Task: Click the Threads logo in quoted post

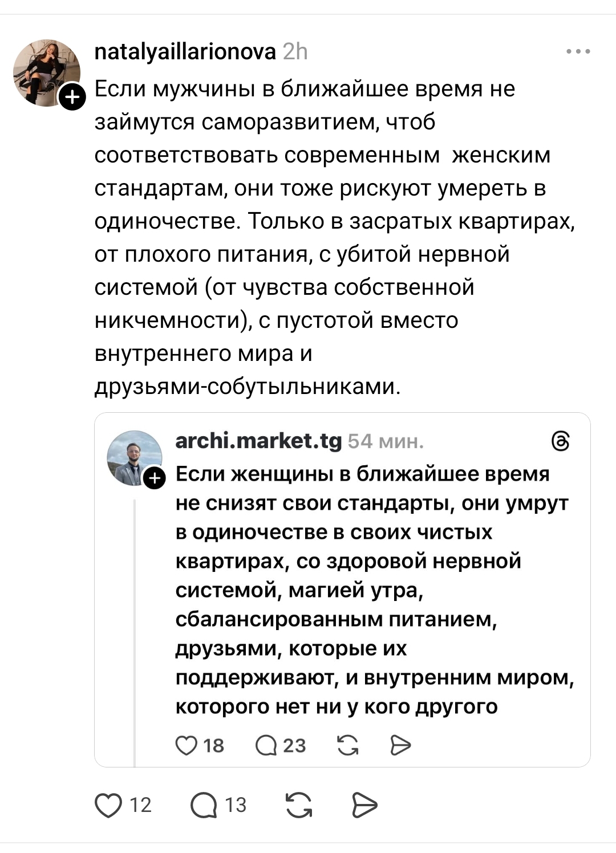Action: click(561, 442)
